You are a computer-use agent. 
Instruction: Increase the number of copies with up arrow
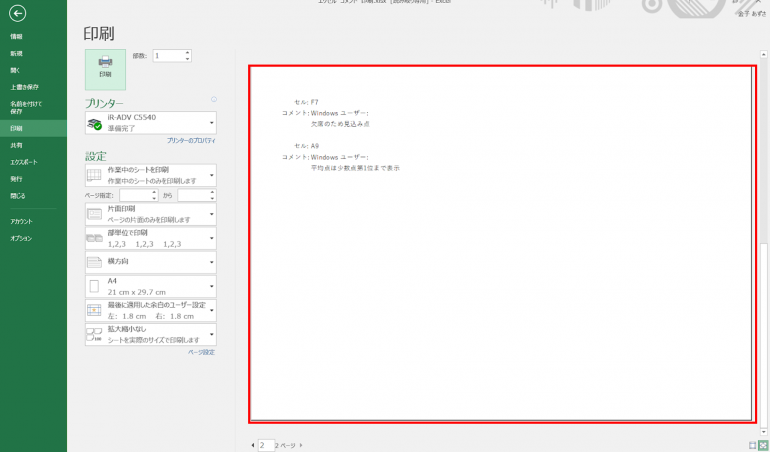[x=187, y=52]
